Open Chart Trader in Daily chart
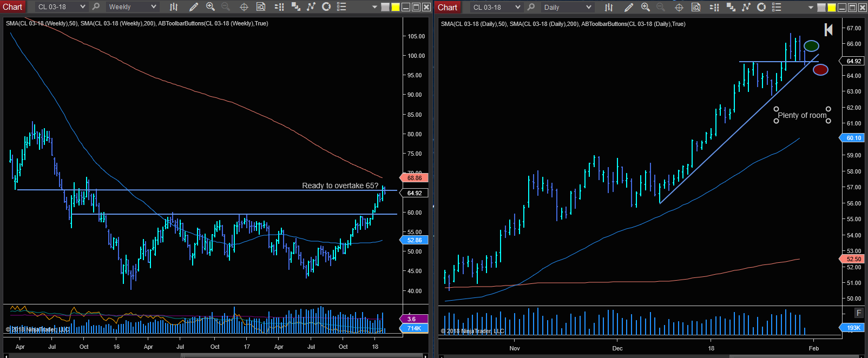The image size is (868, 358). [714, 7]
